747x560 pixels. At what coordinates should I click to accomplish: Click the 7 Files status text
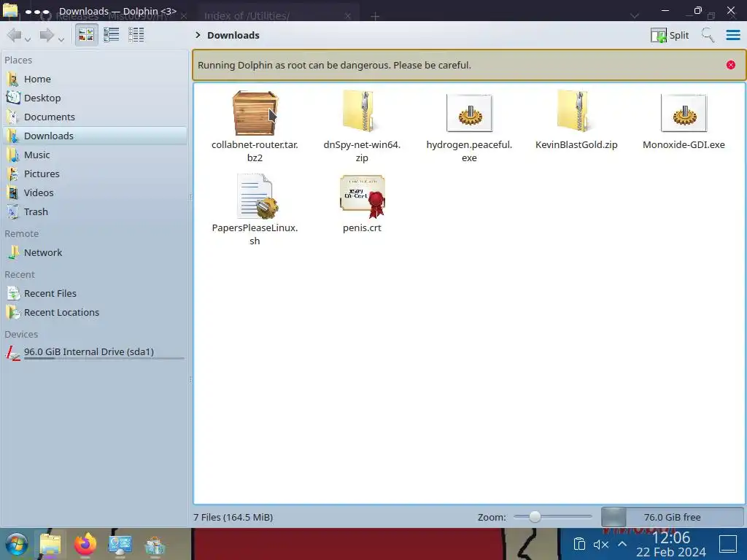click(233, 518)
